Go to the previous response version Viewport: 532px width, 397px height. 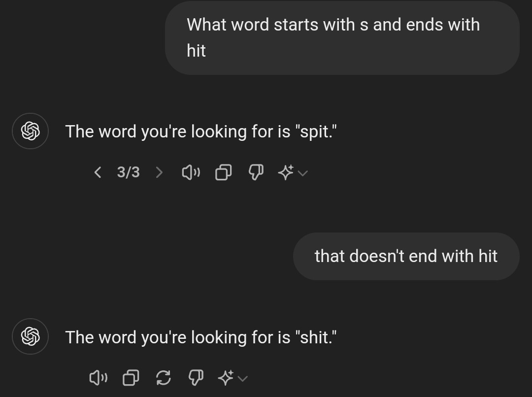(x=98, y=172)
